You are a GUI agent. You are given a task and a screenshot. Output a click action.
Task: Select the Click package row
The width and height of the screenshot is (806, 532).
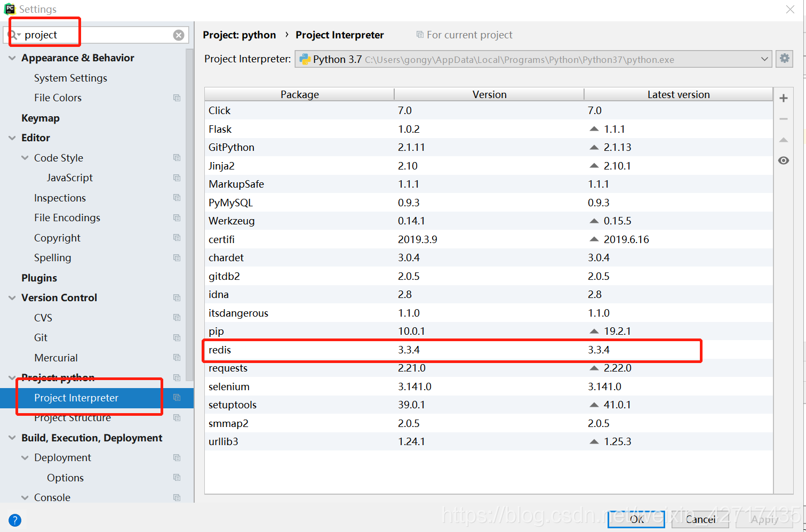(489, 110)
